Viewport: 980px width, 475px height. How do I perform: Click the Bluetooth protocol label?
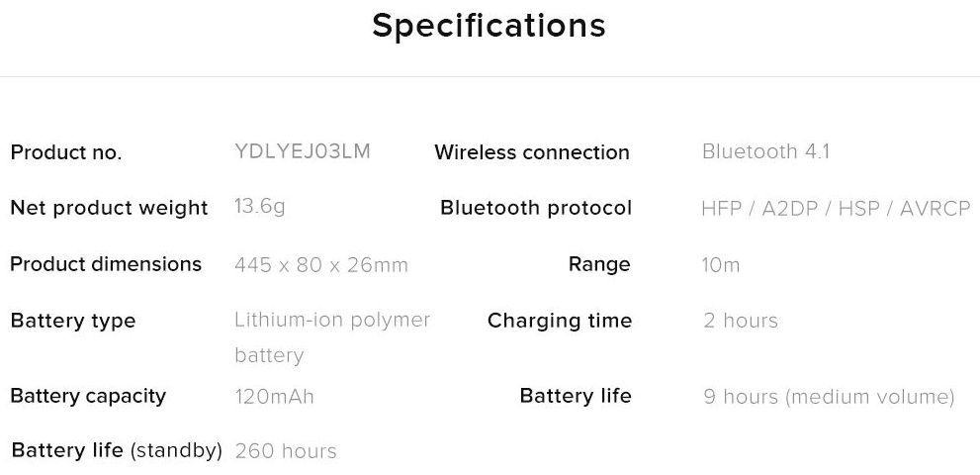[x=535, y=208]
